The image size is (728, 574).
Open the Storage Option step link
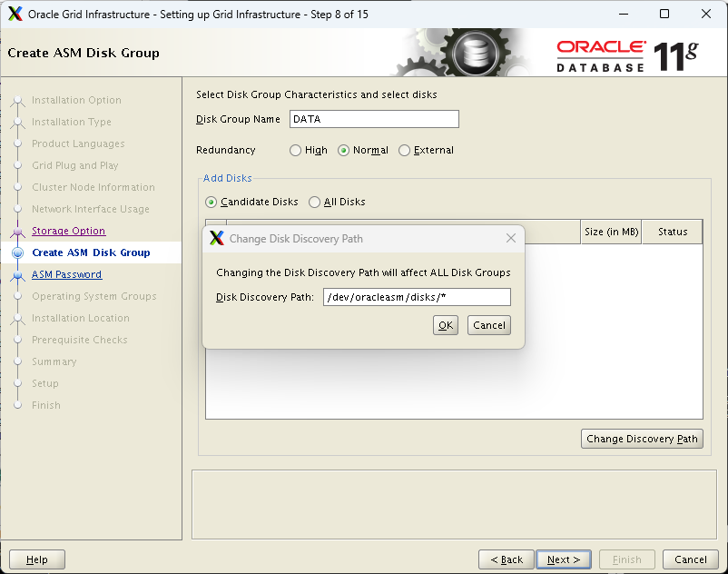pyautogui.click(x=69, y=231)
